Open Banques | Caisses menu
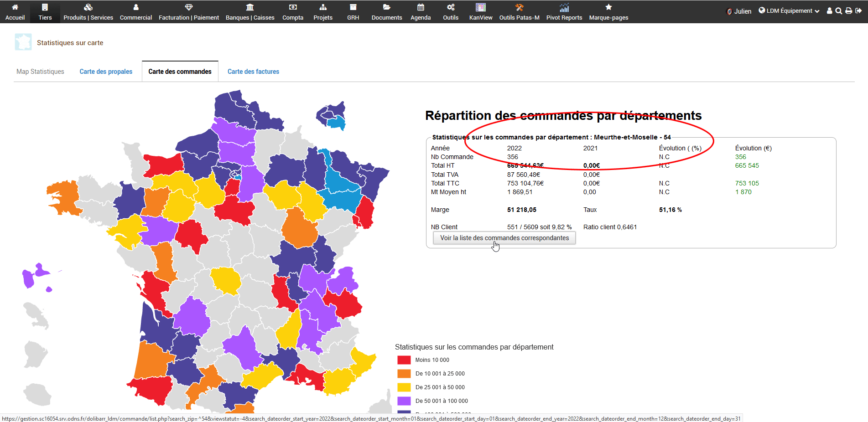The height and width of the screenshot is (422, 868). [250, 12]
